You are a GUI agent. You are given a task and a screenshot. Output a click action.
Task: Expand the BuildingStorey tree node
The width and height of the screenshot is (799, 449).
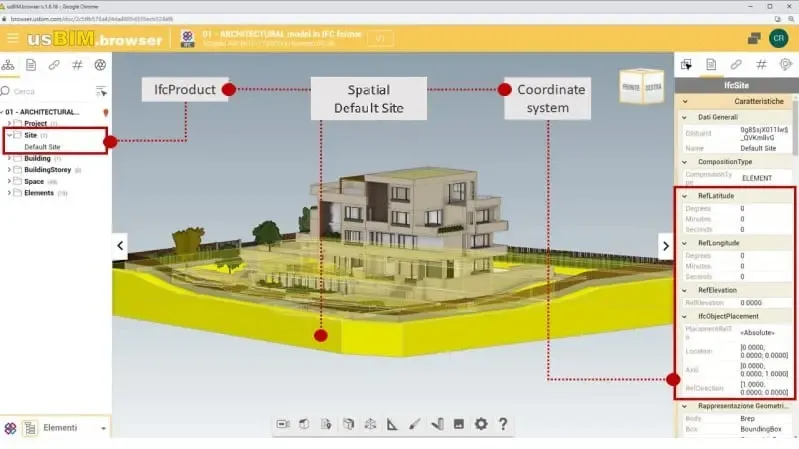pos(9,170)
